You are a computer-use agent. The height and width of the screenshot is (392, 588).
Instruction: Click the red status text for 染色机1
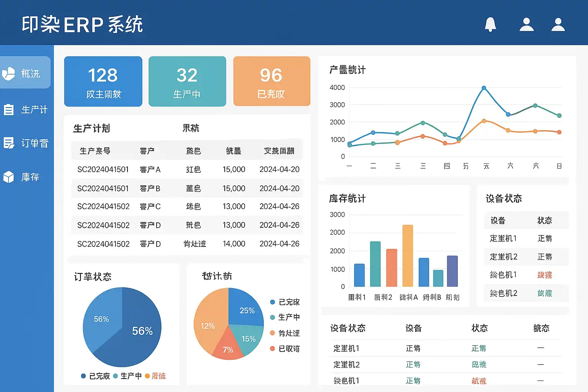(544, 275)
